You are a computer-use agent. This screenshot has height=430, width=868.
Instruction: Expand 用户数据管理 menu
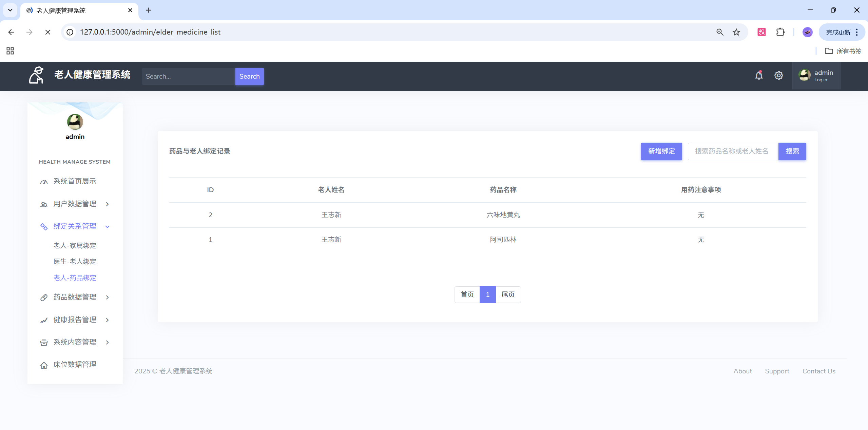75,204
